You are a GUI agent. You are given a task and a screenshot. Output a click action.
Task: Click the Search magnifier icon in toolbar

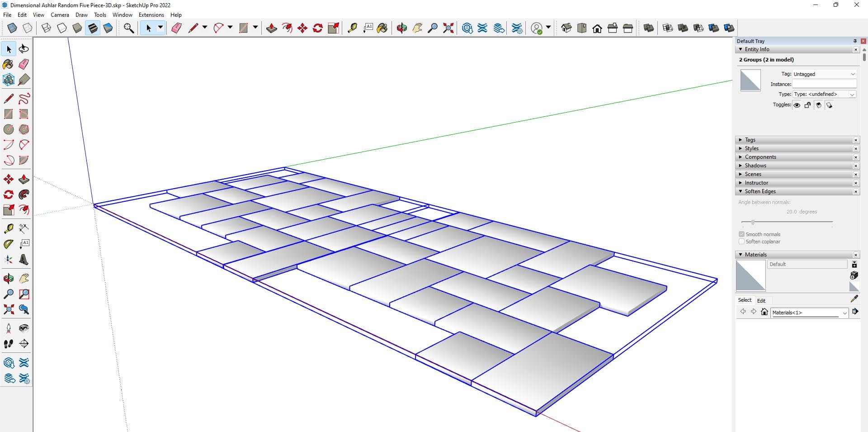coord(129,28)
